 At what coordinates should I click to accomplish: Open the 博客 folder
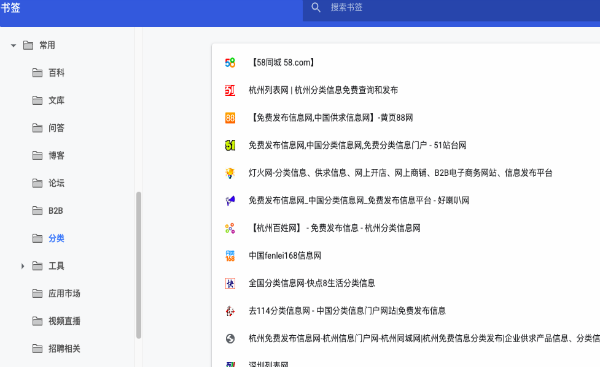(56, 155)
